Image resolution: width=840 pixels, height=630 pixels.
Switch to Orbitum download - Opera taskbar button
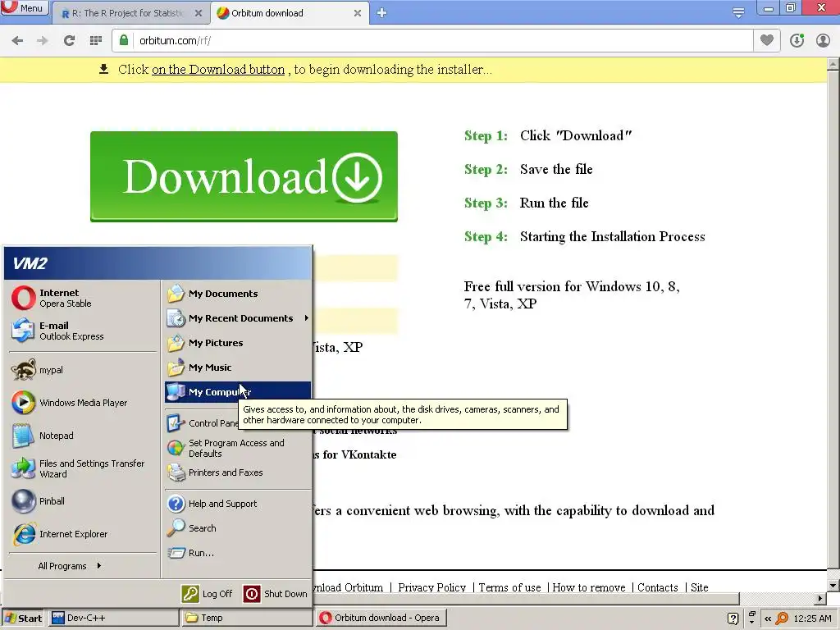(381, 619)
